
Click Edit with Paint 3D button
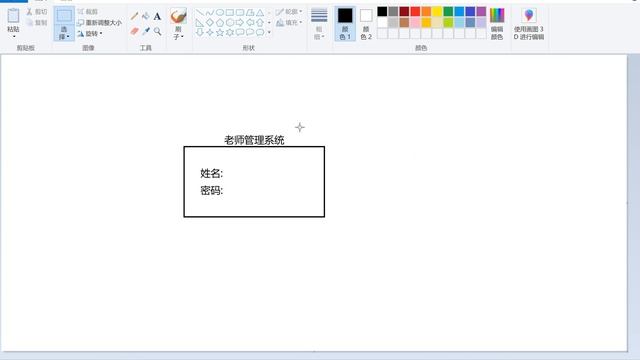(529, 24)
